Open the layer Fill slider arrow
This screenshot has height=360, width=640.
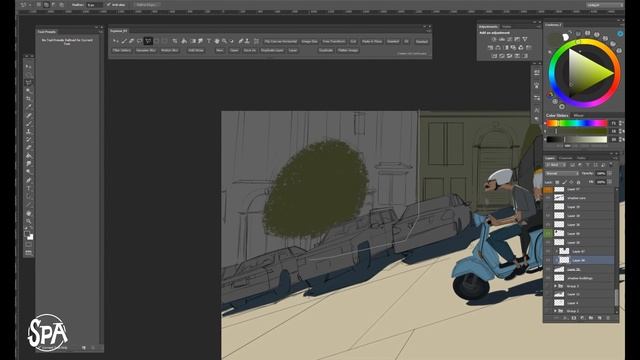(x=610, y=182)
